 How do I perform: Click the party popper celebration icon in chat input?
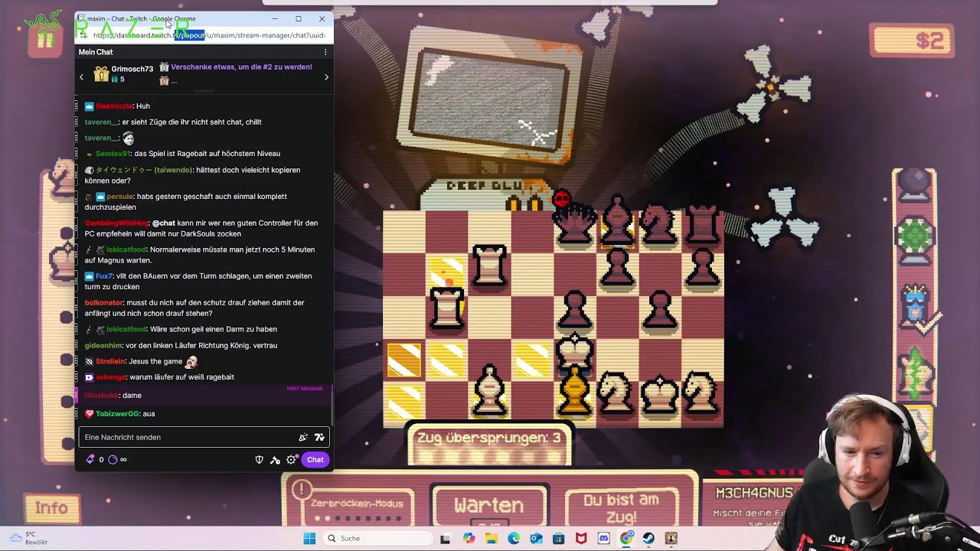[x=303, y=437]
